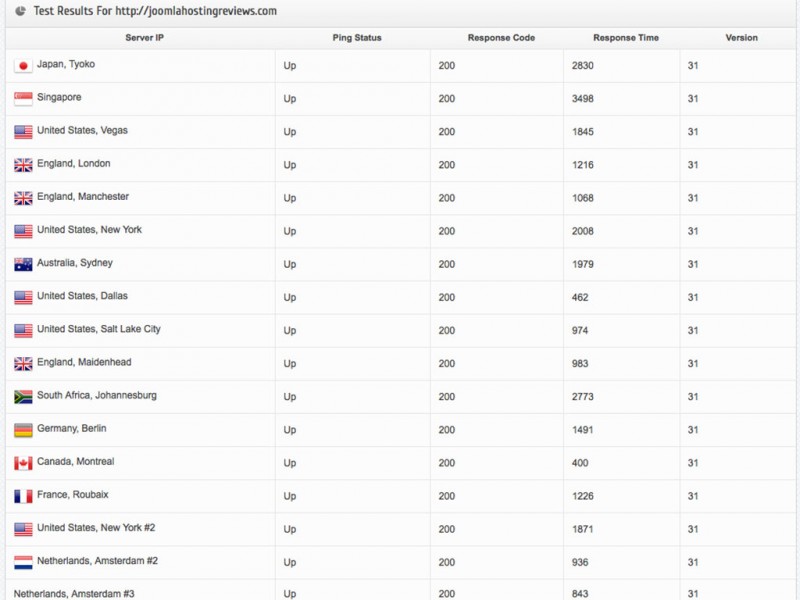Image resolution: width=800 pixels, height=600 pixels.
Task: Click the Japan flag icon
Action: tap(23, 66)
